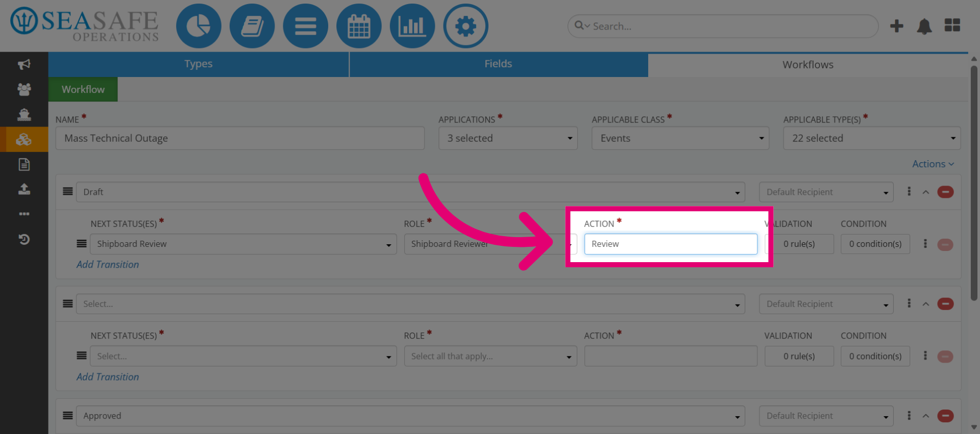Open next status dropdown in empty transition
The height and width of the screenshot is (434, 980).
[243, 356]
